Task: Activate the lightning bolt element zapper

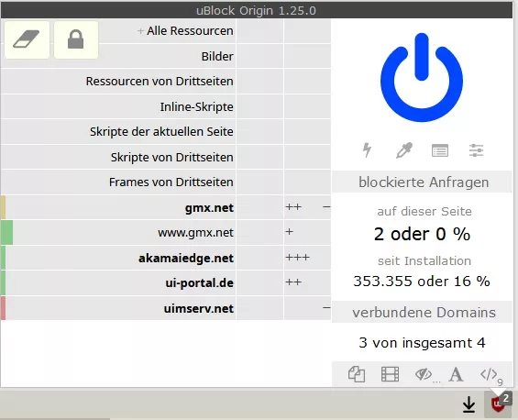Action: tap(367, 150)
